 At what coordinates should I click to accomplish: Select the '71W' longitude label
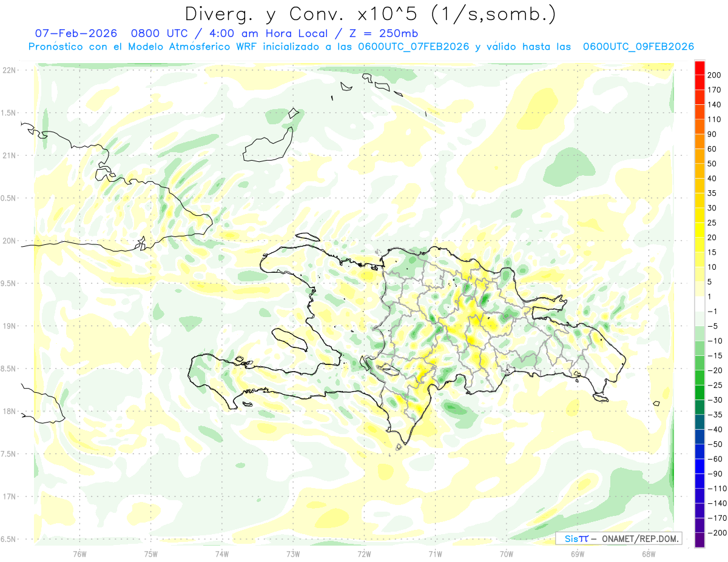coord(435,554)
